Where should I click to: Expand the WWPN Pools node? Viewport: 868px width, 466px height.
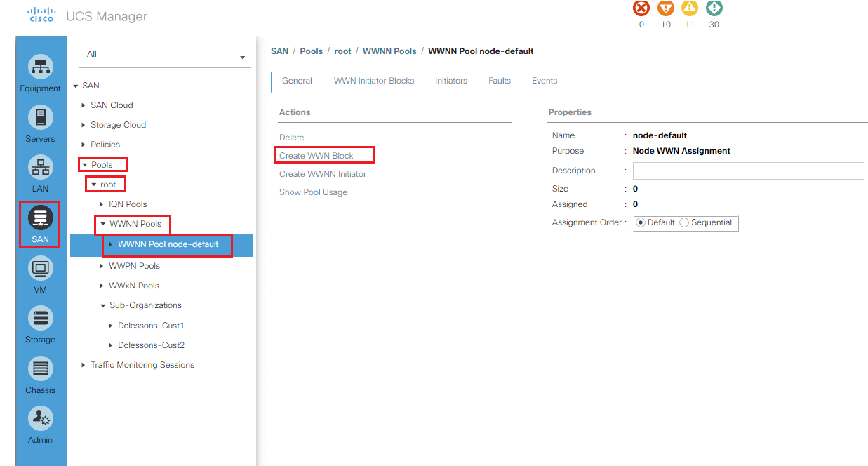pos(102,266)
